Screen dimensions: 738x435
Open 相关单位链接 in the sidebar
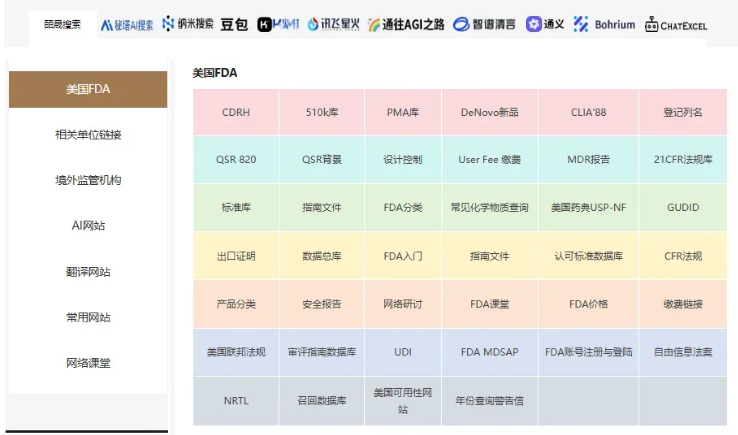[x=88, y=135]
